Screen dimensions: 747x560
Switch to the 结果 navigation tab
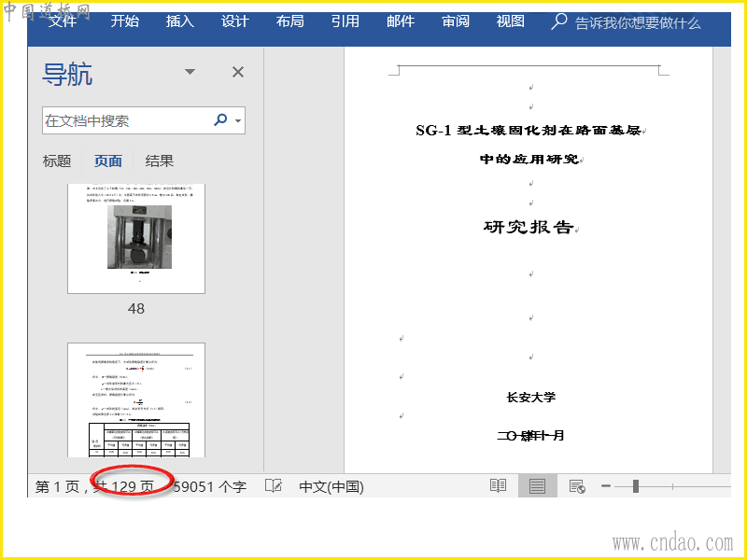click(160, 161)
